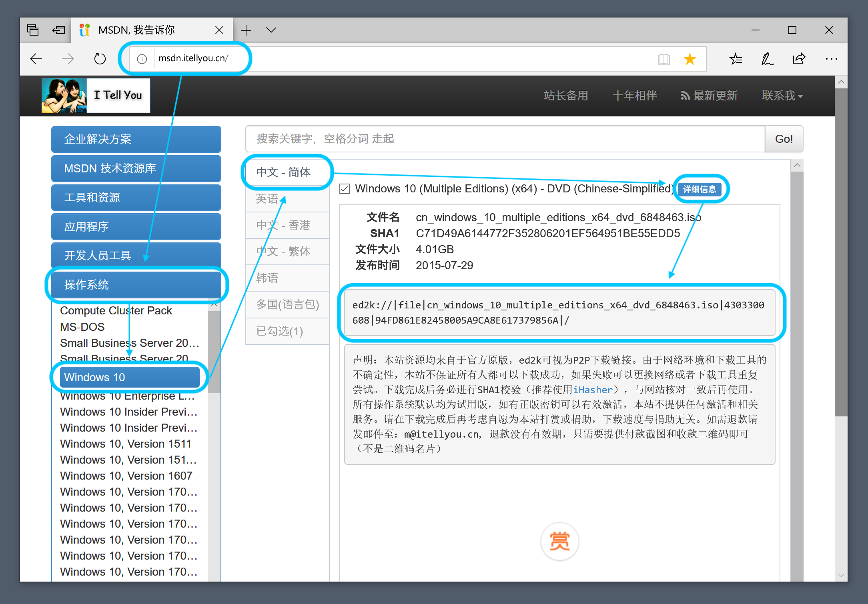
Task: Click the 4.01GB file size value
Action: pyautogui.click(x=435, y=249)
